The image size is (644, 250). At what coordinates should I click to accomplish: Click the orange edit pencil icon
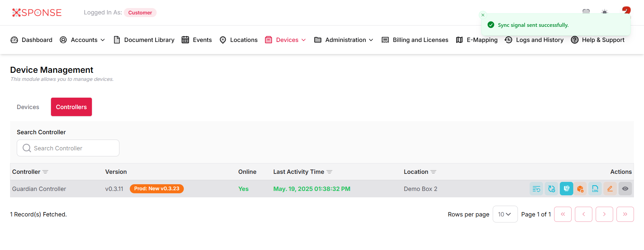pos(610,189)
